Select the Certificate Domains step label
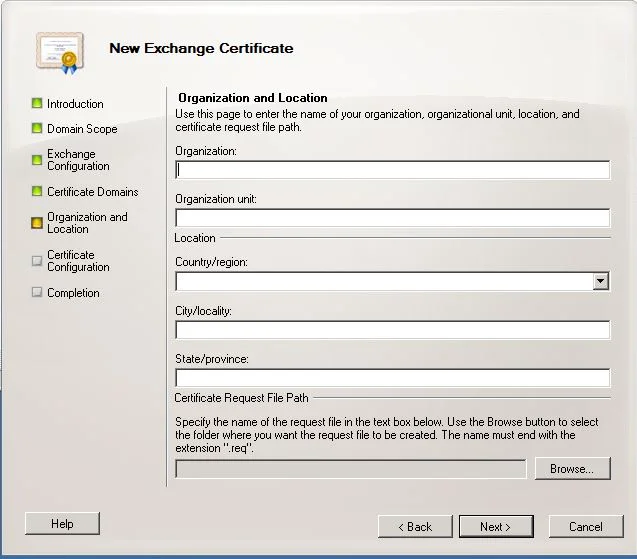Viewport: 637px width, 559px height. pyautogui.click(x=93, y=192)
